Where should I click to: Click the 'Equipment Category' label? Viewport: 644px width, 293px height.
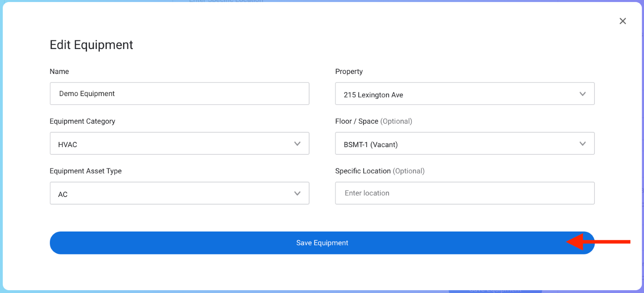pos(83,121)
